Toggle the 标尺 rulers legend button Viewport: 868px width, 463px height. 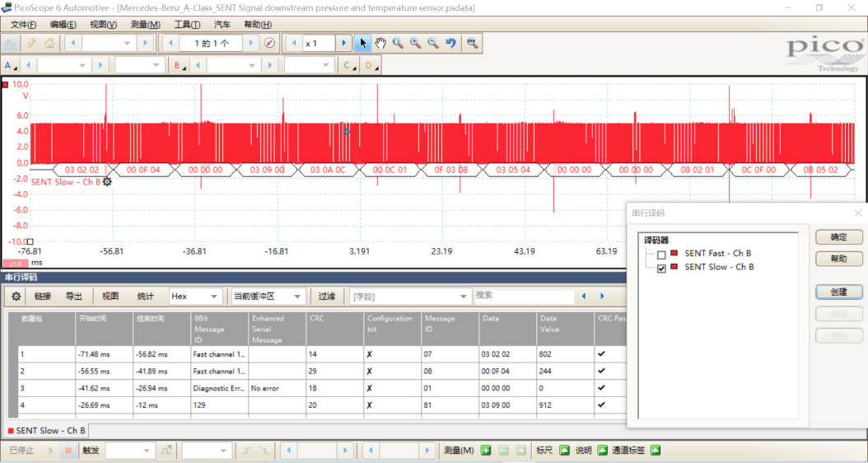point(564,451)
